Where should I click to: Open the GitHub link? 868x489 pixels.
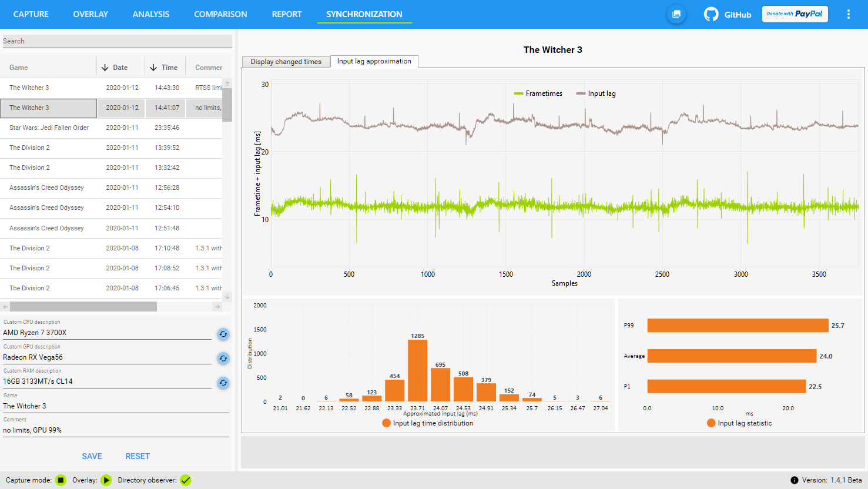point(728,14)
